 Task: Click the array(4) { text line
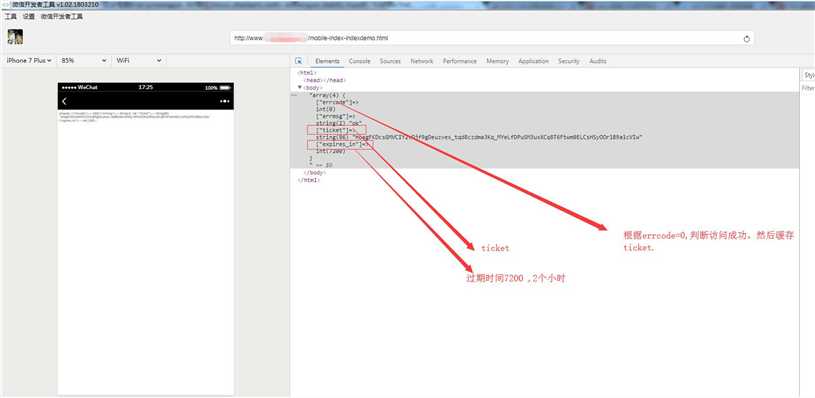(x=327, y=95)
